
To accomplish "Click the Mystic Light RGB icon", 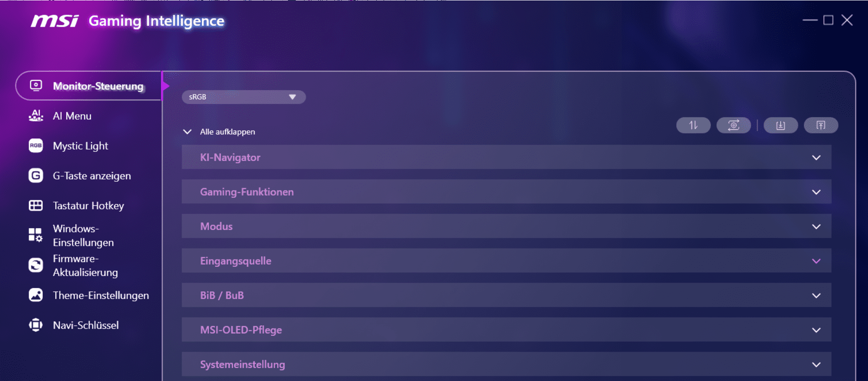I will point(36,145).
